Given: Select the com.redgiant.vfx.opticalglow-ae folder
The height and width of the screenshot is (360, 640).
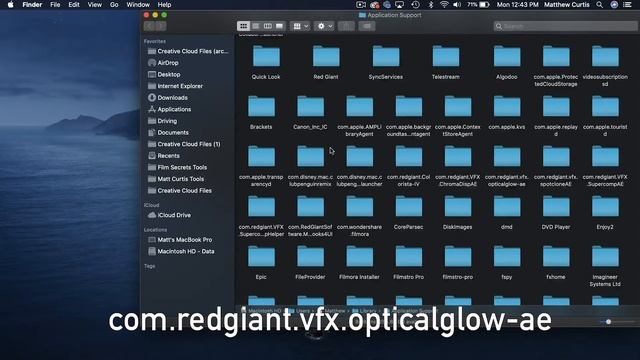Looking at the screenshot, I should click(x=507, y=157).
